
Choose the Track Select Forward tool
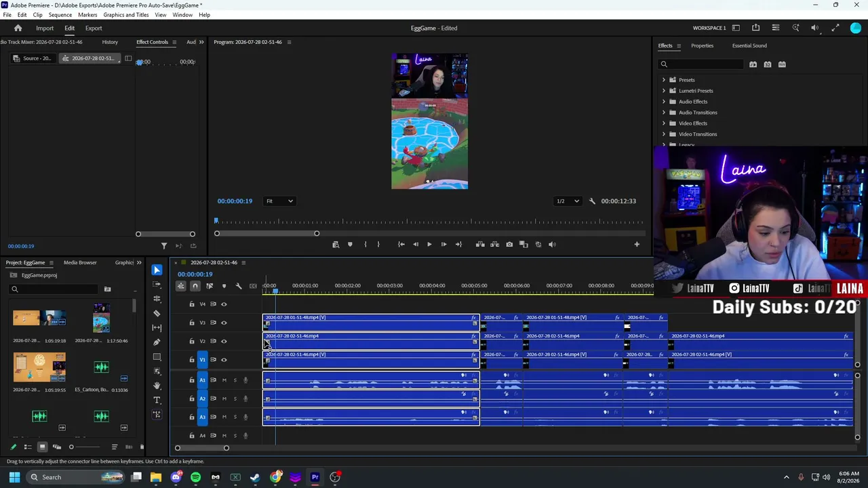(157, 285)
